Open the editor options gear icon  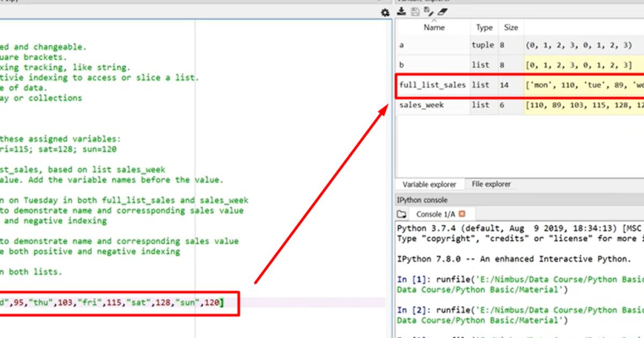click(x=385, y=13)
